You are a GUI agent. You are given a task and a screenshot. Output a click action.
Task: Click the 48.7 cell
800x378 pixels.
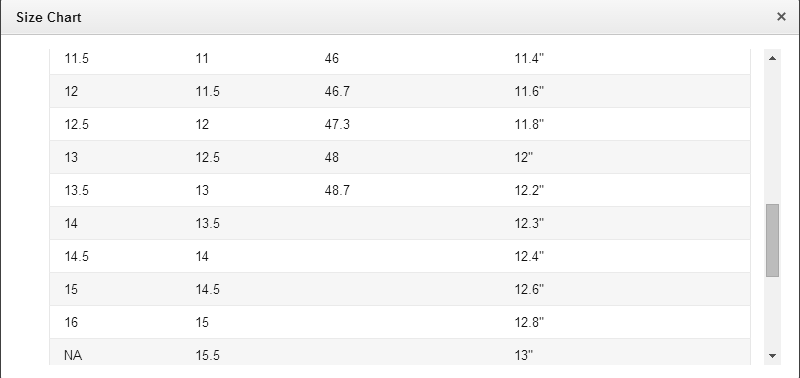(337, 190)
